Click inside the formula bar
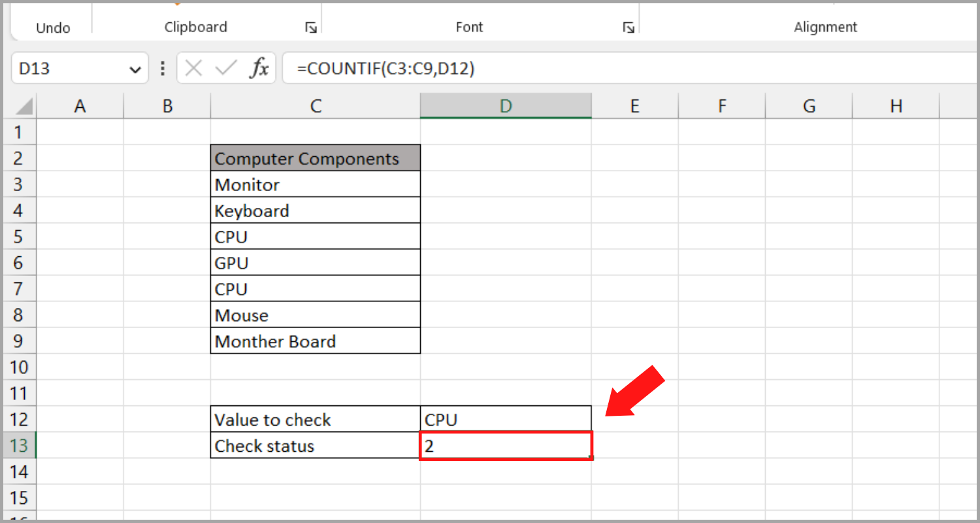Image resolution: width=980 pixels, height=523 pixels. click(x=457, y=67)
